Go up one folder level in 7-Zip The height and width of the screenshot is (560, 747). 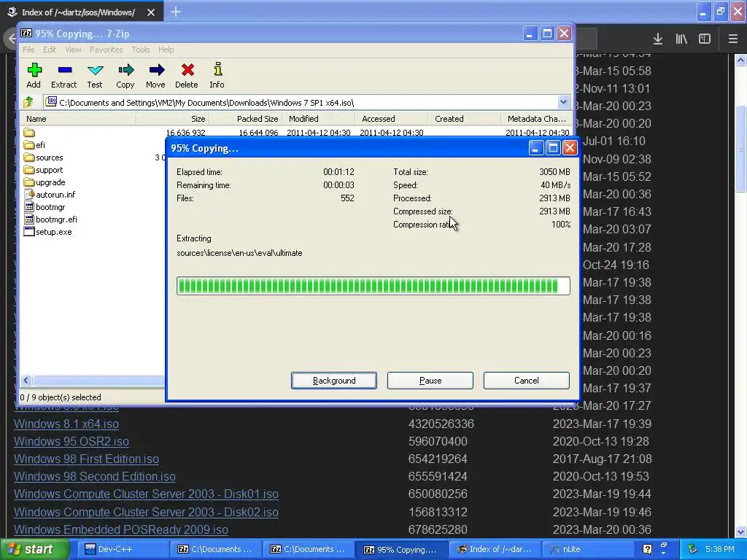tap(28, 102)
